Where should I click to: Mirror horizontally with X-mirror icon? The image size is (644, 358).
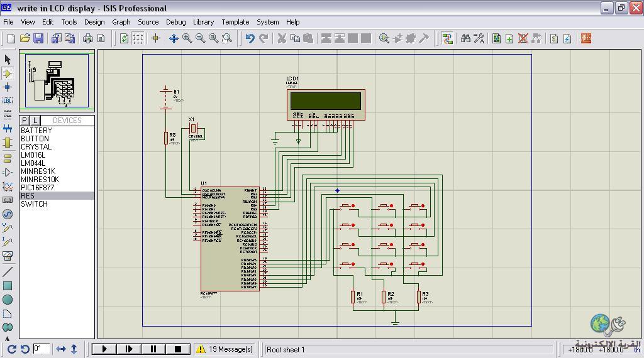pyautogui.click(x=61, y=349)
